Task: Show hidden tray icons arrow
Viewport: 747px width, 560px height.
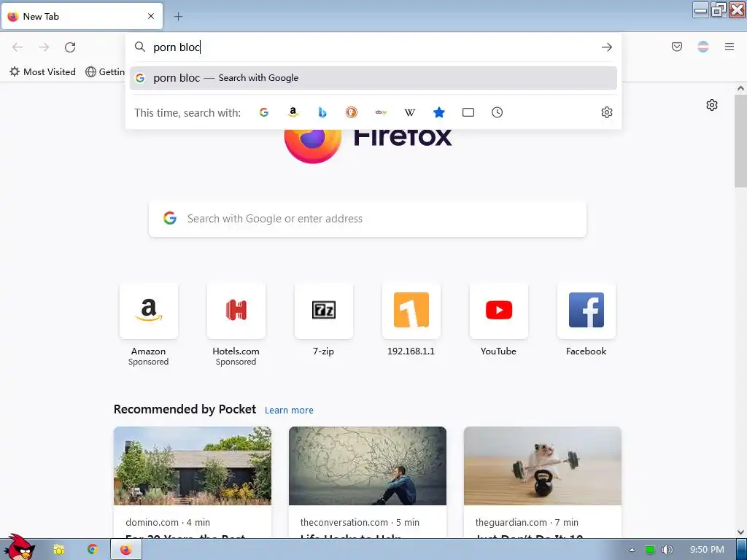Action: click(632, 550)
